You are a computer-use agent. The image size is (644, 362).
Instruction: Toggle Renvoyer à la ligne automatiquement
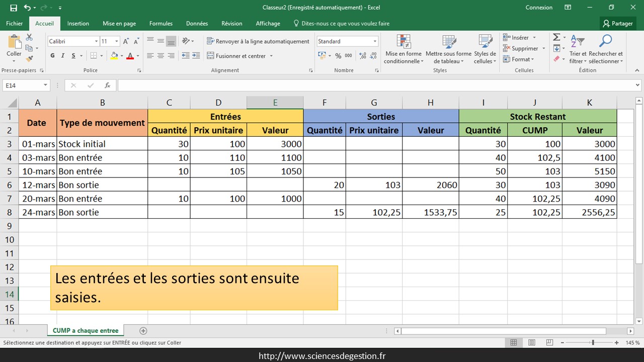[x=258, y=41]
